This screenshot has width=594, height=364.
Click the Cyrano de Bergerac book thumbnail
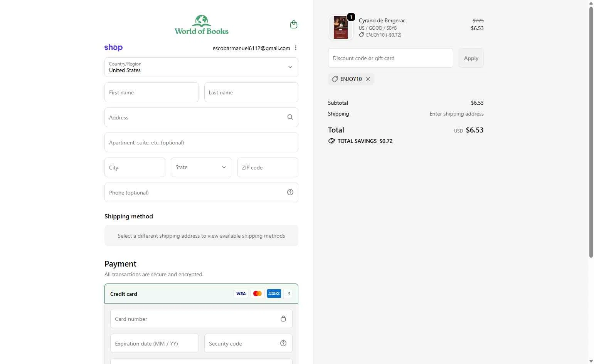click(x=340, y=27)
